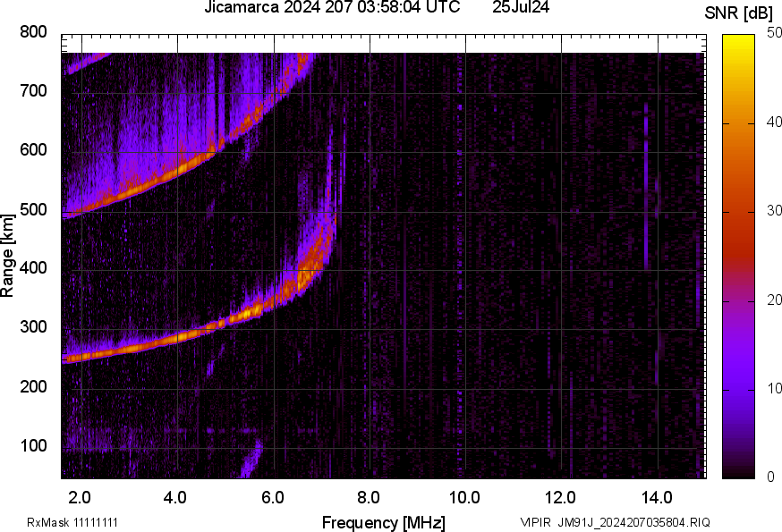Click the colorbar value '10'
The width and height of the screenshot is (782, 532).
pos(774,389)
